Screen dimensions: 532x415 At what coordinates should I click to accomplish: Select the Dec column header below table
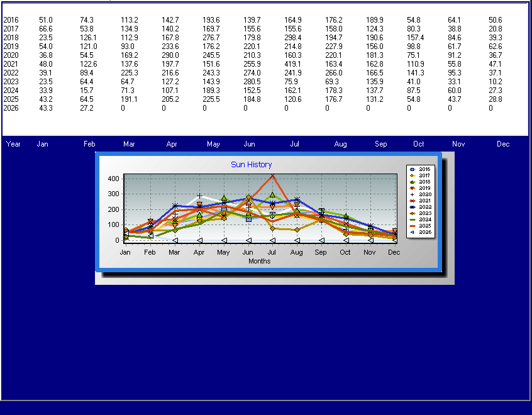click(503, 144)
